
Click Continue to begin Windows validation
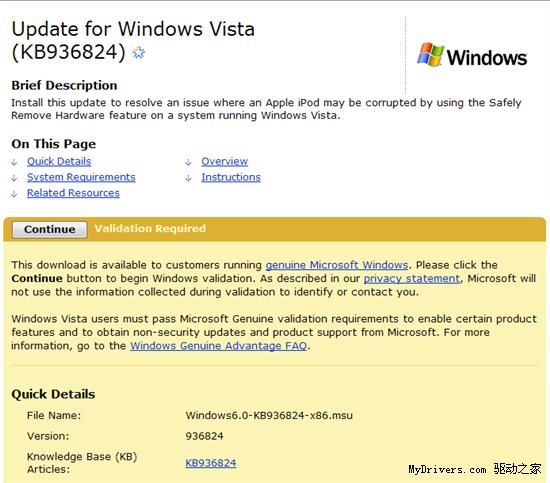pos(49,229)
